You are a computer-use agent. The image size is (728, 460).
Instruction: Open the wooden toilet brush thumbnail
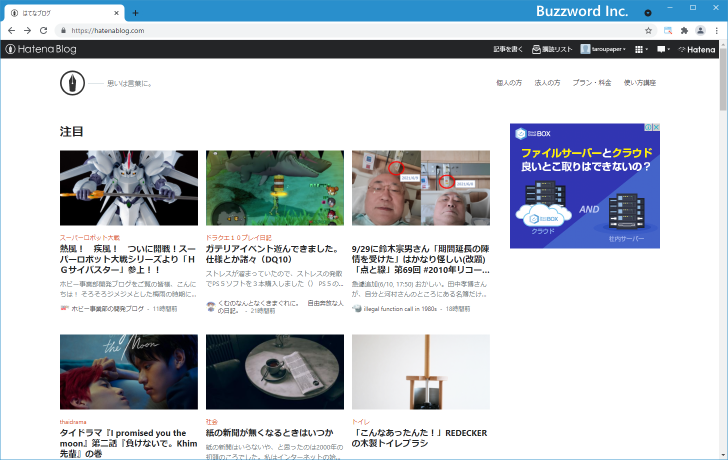pyautogui.click(x=421, y=372)
